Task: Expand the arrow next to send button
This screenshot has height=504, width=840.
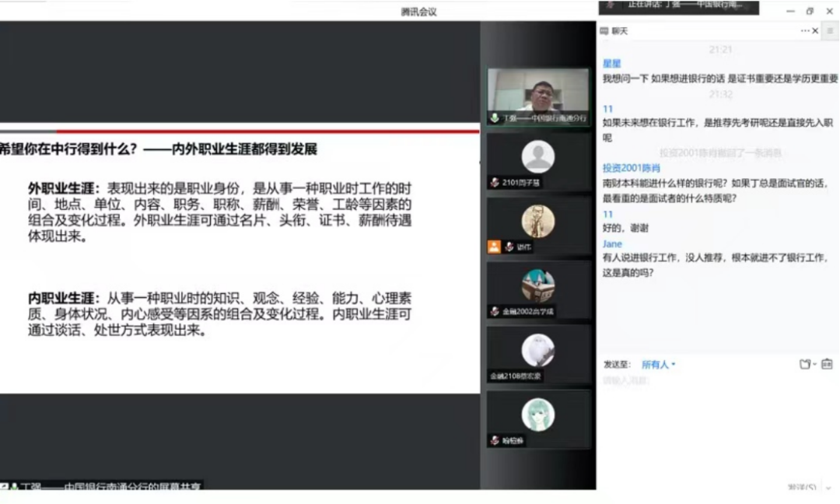Action: point(828,488)
